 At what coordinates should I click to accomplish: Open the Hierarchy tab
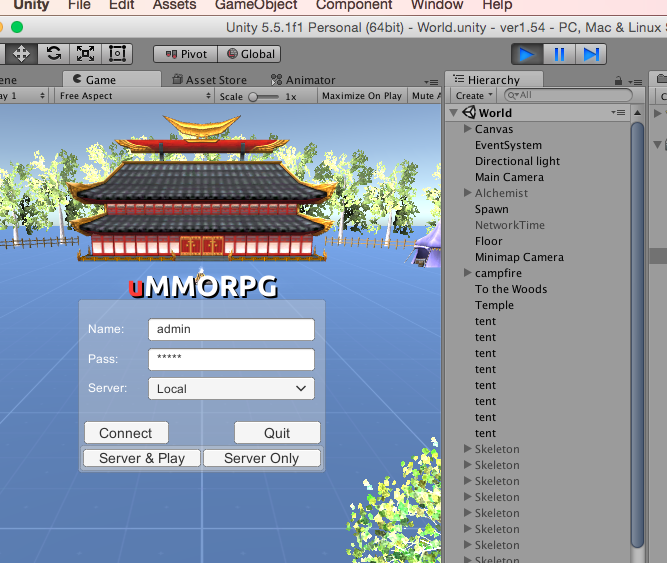[x=493, y=80]
